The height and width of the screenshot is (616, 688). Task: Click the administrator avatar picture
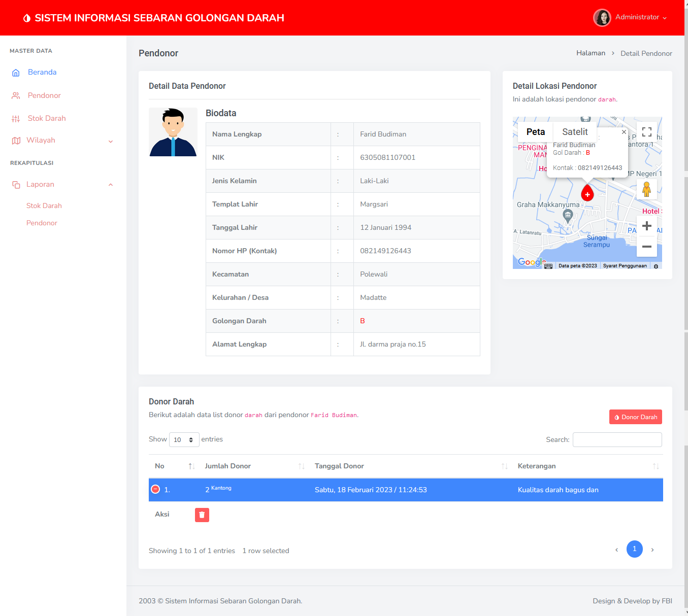click(x=602, y=18)
